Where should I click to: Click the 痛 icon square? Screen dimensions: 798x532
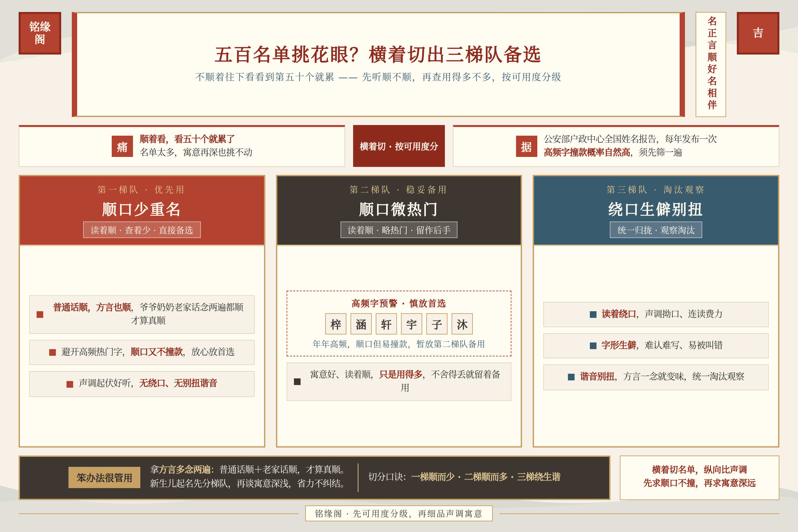point(122,146)
